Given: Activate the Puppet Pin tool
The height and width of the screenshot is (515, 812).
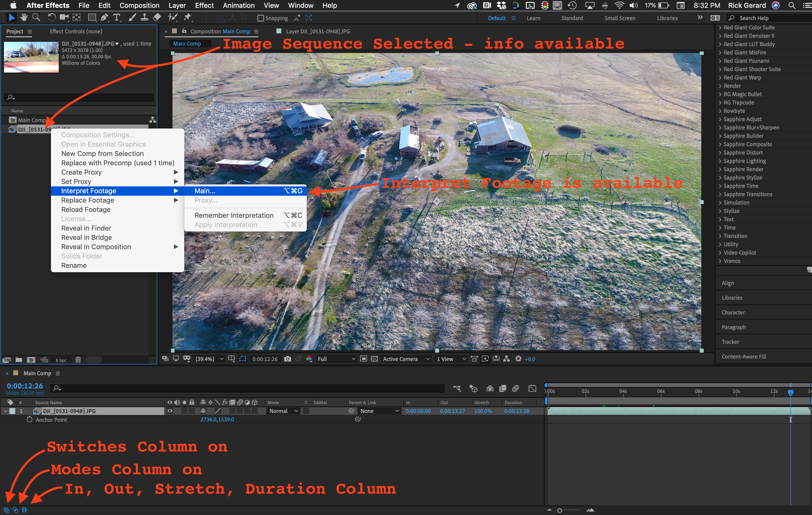Looking at the screenshot, I should click(187, 18).
